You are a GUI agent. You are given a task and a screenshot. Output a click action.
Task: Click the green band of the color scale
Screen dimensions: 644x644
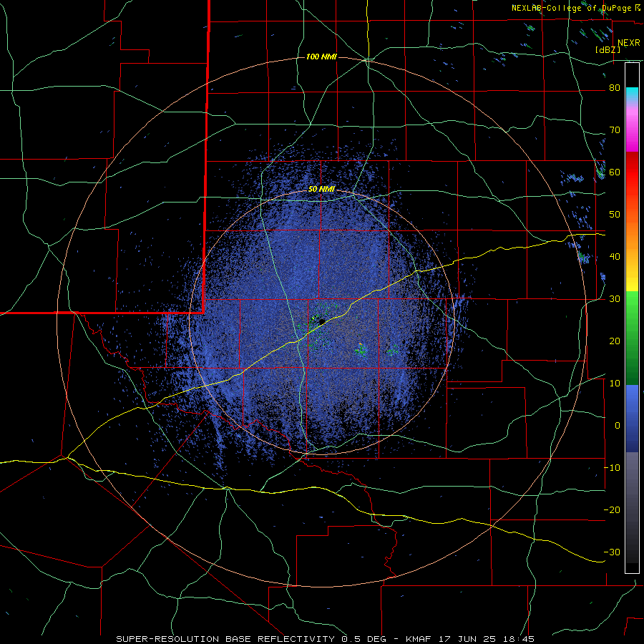point(632,338)
